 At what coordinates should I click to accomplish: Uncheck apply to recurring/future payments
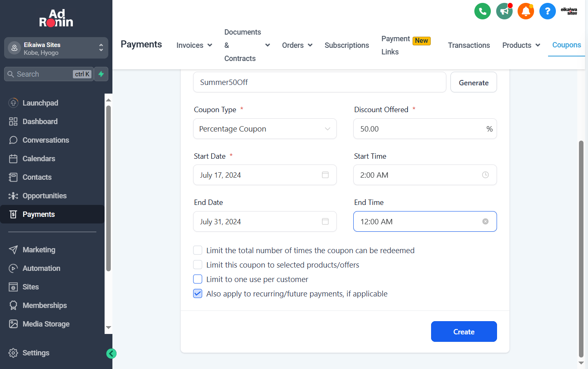pos(198,294)
